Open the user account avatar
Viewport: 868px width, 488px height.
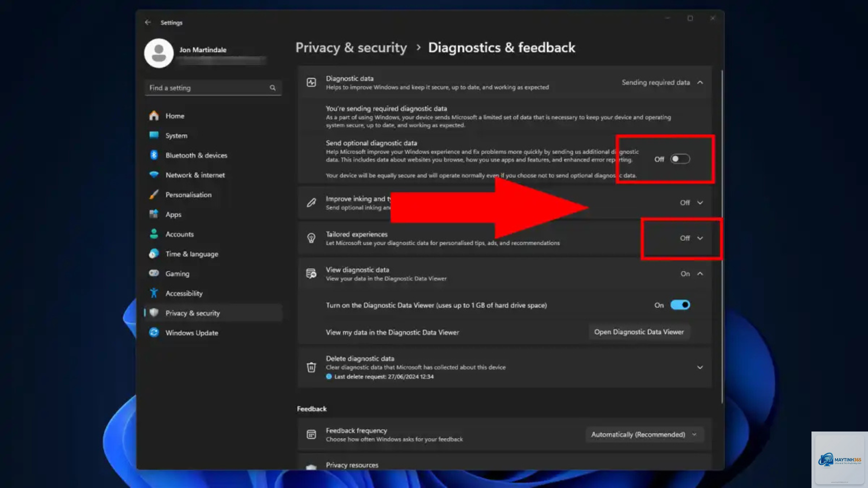pyautogui.click(x=159, y=53)
